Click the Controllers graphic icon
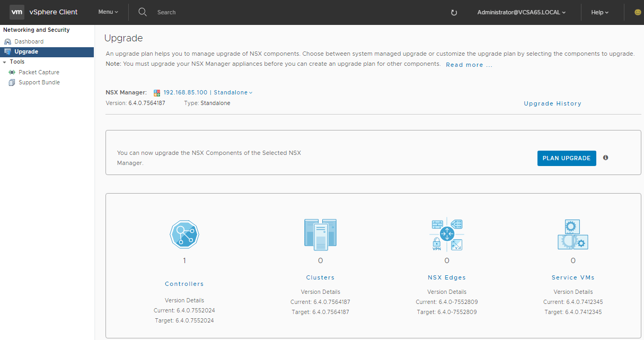644x340 pixels. 184,234
